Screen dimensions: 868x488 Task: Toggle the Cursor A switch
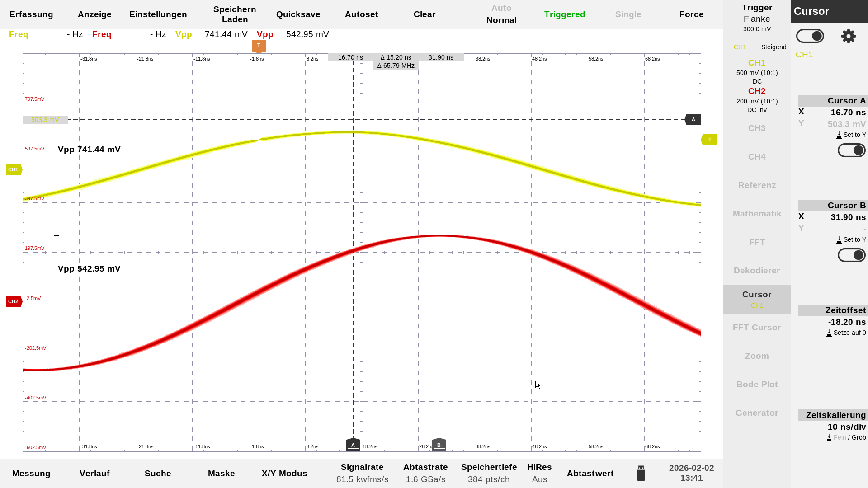click(x=851, y=150)
